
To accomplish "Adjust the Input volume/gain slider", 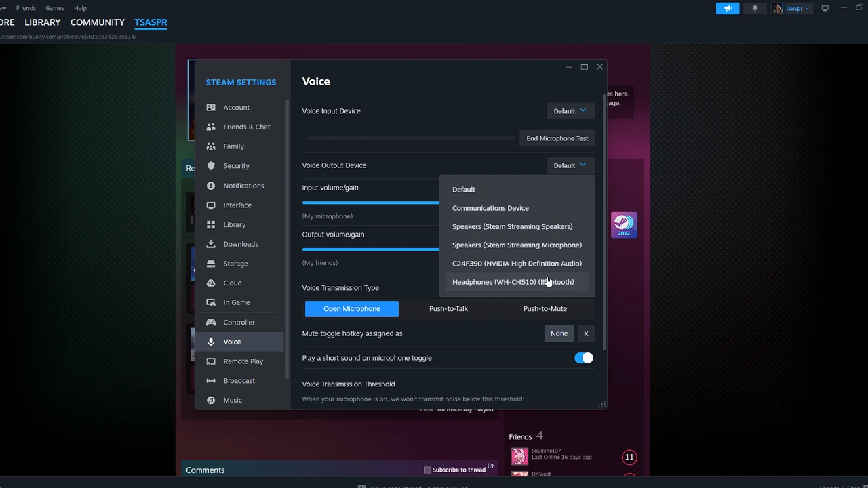I will tap(371, 202).
